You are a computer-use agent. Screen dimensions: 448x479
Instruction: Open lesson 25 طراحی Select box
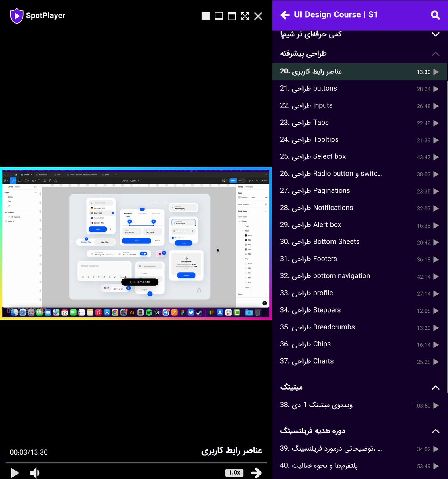click(x=359, y=157)
